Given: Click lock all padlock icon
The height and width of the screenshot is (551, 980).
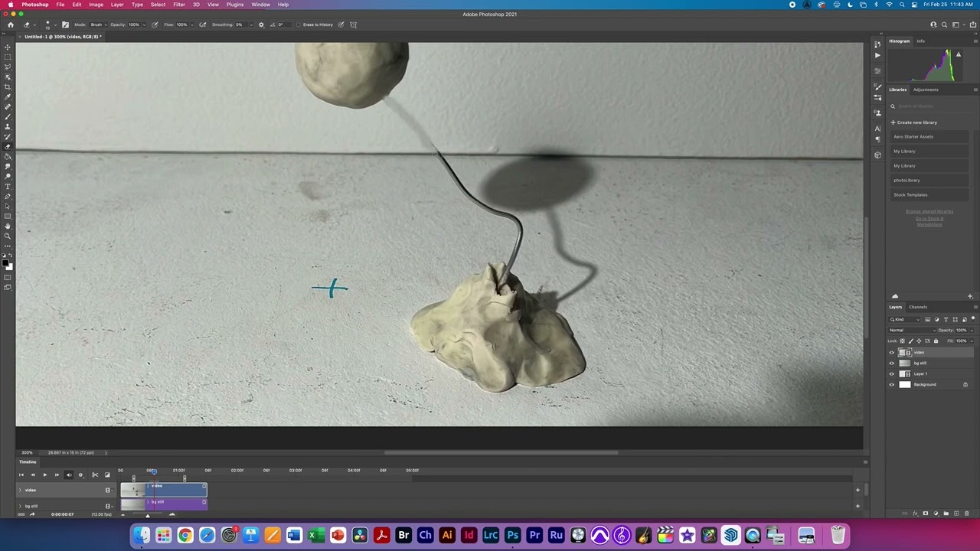Looking at the screenshot, I should pos(936,341).
